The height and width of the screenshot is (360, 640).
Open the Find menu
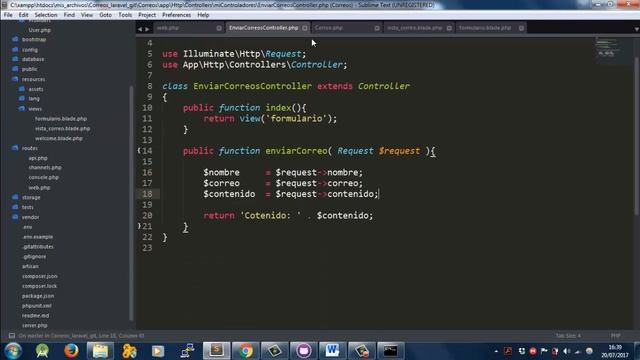point(69,15)
